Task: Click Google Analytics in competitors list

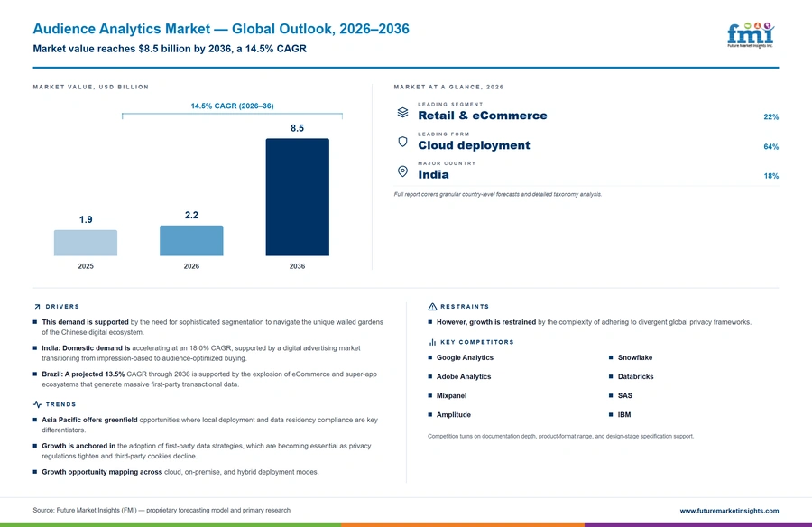Action: tap(465, 357)
